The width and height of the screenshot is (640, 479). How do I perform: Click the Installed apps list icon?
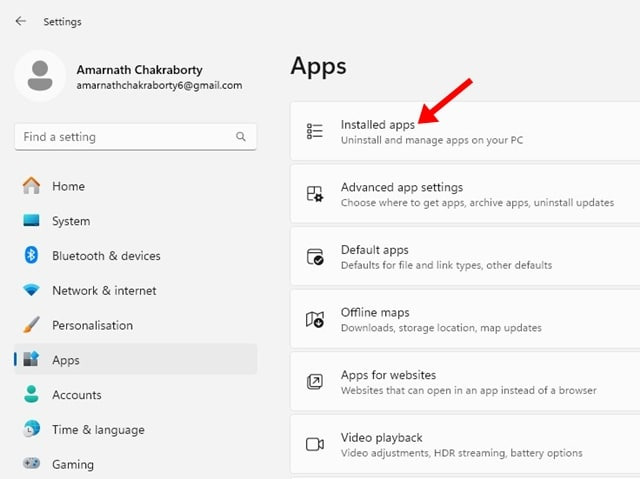click(315, 131)
